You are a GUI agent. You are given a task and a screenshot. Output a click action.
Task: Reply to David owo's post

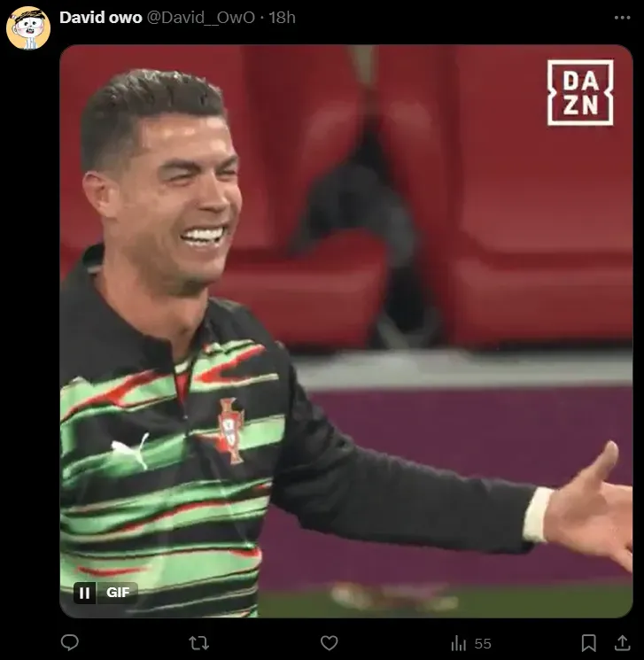coord(70,643)
